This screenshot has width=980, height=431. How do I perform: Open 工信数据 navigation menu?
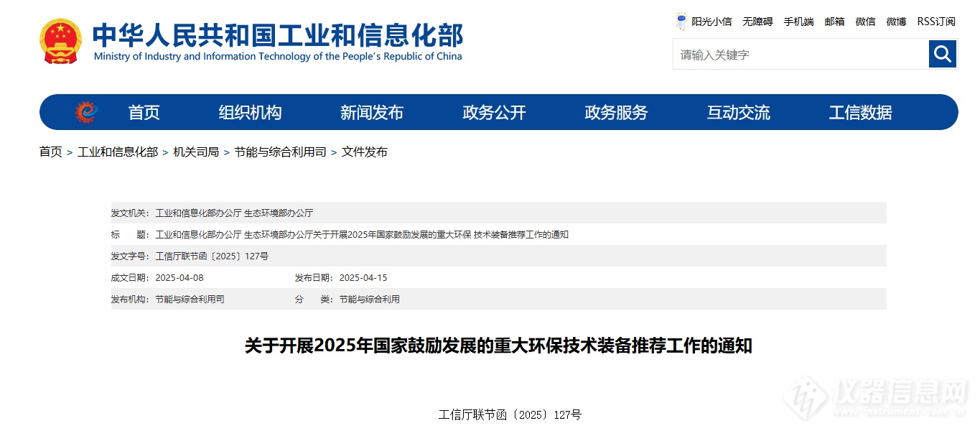(x=860, y=113)
